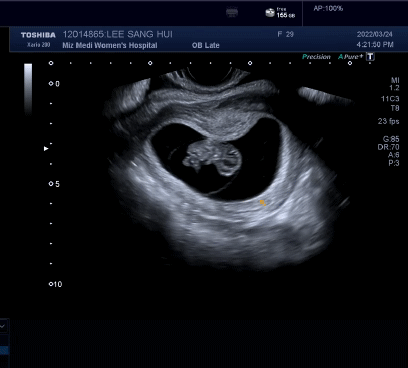408x368 pixels.
Task: Click the grayscale bar
Action: click(x=28, y=88)
